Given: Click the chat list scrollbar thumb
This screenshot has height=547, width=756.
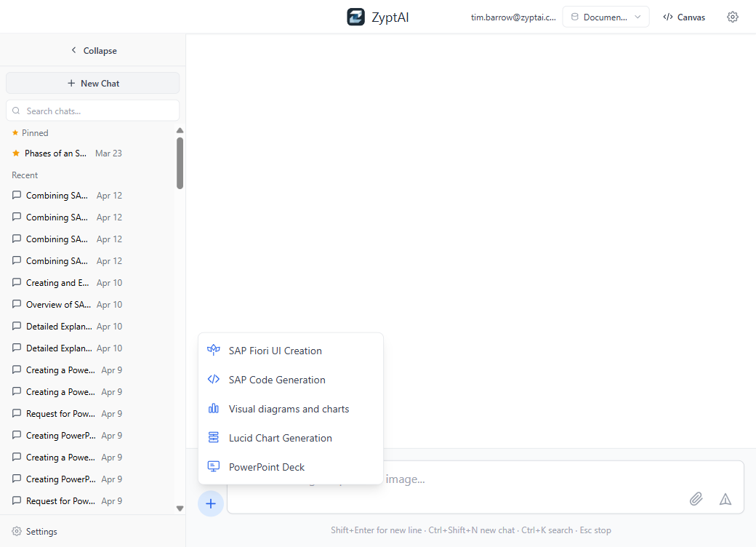Looking at the screenshot, I should 180,163.
